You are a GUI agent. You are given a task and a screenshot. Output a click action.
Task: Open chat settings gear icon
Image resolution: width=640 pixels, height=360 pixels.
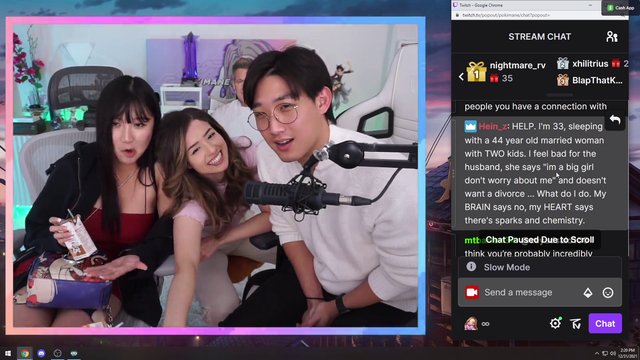pyautogui.click(x=555, y=324)
